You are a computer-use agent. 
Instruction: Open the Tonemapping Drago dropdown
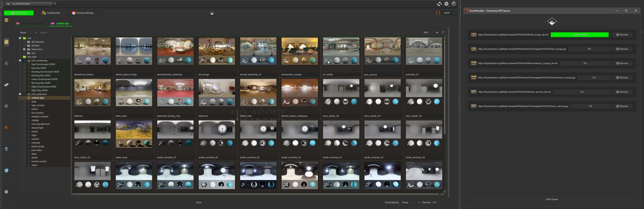(x=410, y=202)
